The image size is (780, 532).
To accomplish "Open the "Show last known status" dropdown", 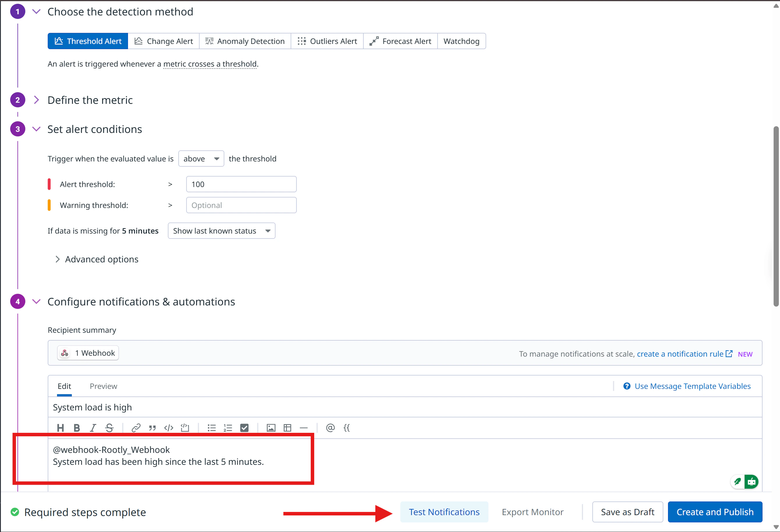I will [221, 231].
